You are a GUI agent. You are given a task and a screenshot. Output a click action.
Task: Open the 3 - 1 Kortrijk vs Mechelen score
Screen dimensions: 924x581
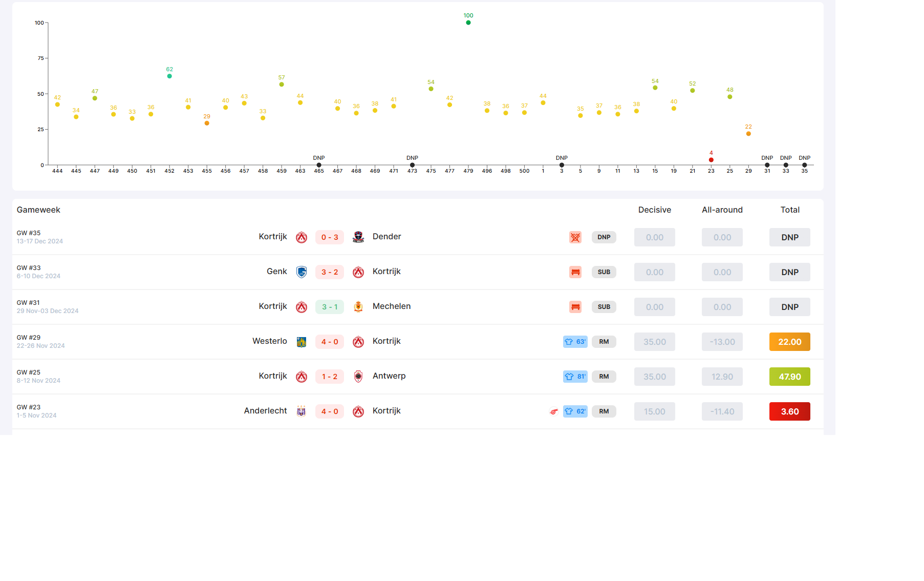pyautogui.click(x=330, y=307)
